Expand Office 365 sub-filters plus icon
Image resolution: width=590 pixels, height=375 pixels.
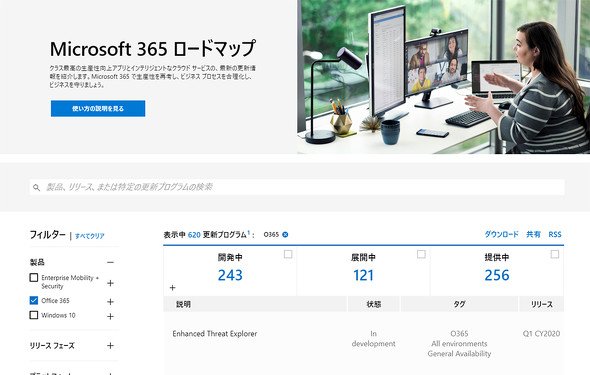110,302
